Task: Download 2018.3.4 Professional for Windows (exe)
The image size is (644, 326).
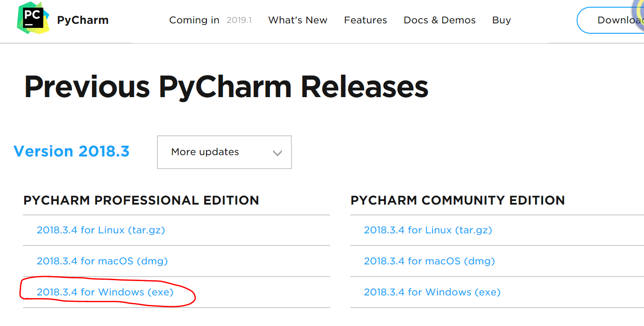Action: (x=105, y=292)
